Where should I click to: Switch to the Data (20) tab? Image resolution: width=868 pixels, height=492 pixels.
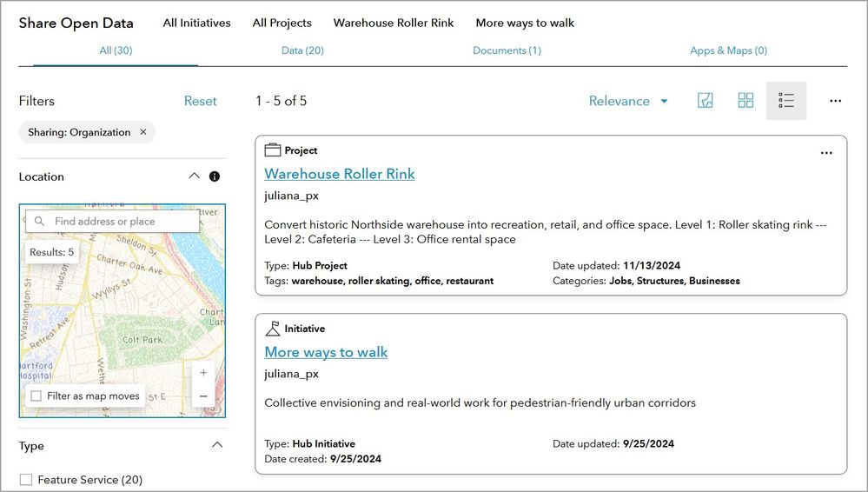tap(302, 50)
